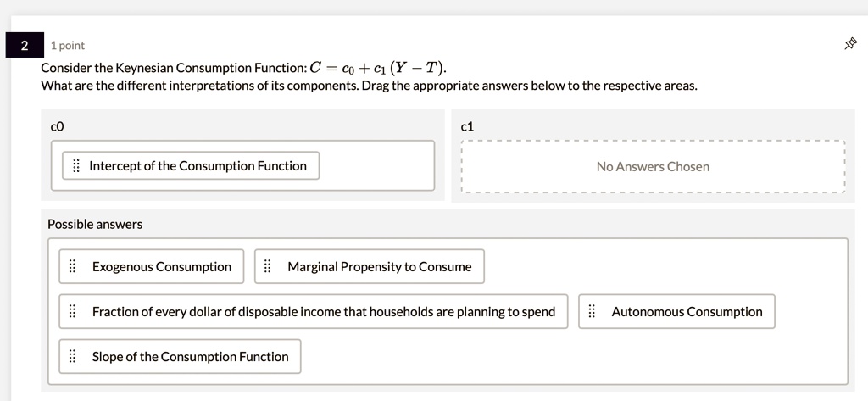Click drag handle beside Marginal Propensity to Consume
868x401 pixels.
coord(268,267)
